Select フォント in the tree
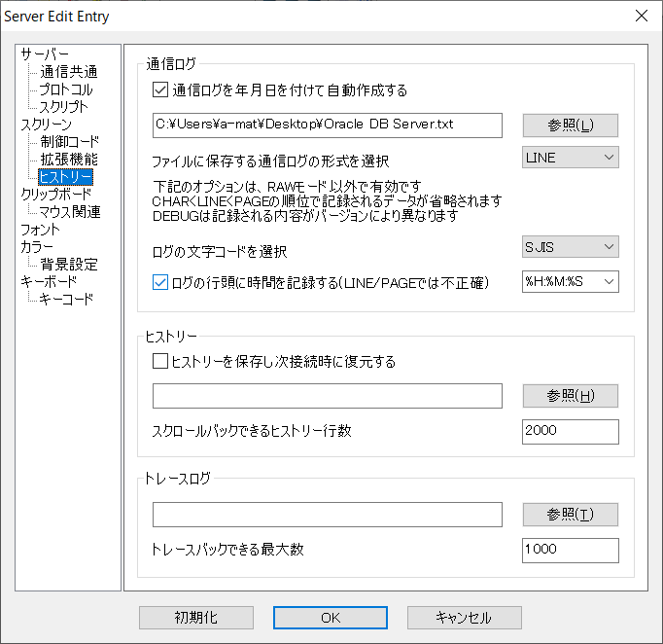 point(41,230)
